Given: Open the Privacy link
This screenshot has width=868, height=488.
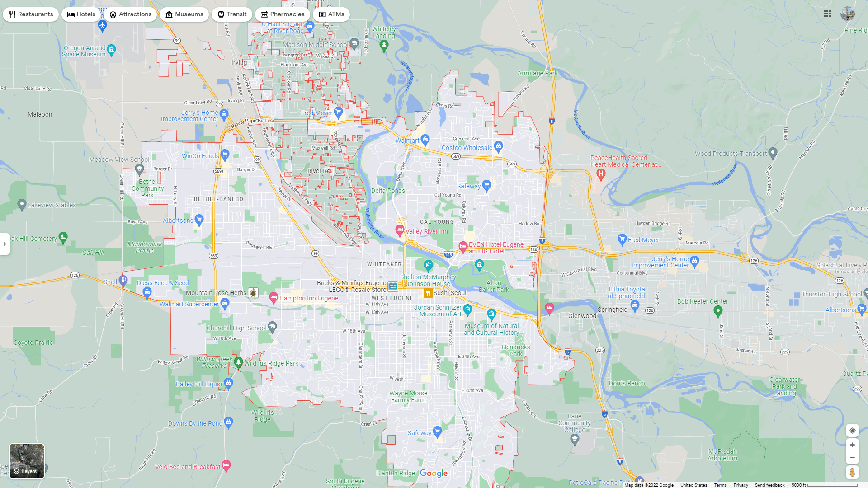Looking at the screenshot, I should pos(741,485).
